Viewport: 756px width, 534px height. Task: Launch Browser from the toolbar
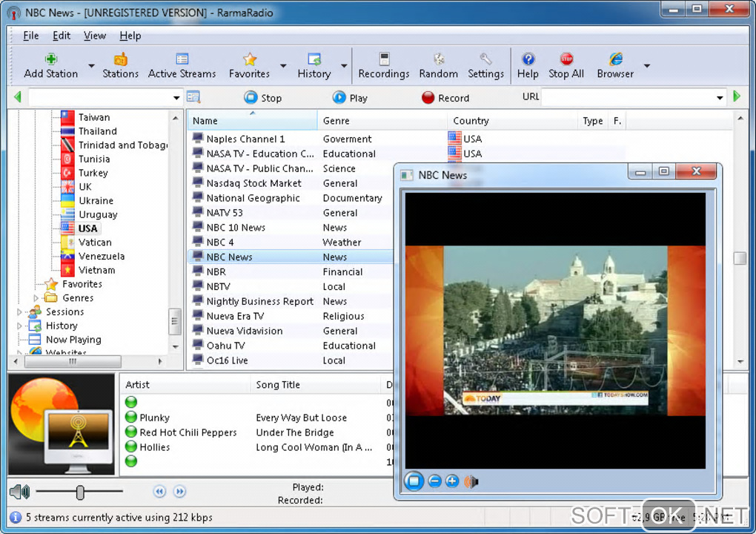(615, 59)
